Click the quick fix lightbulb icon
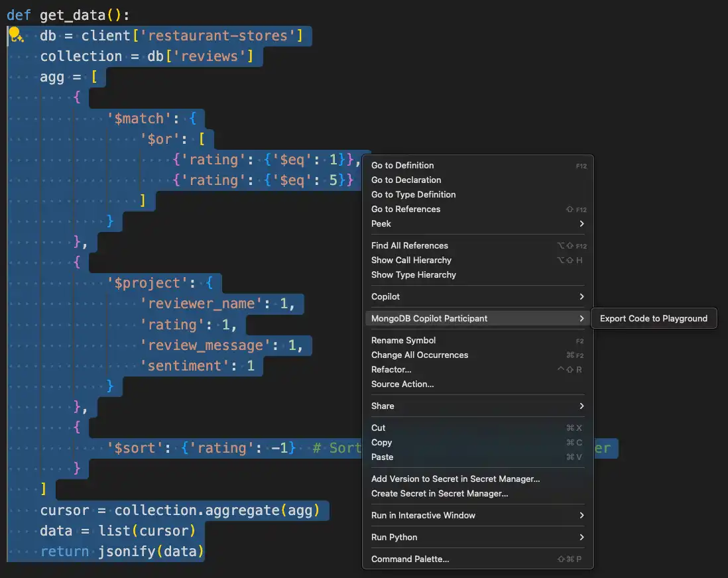 (14, 34)
